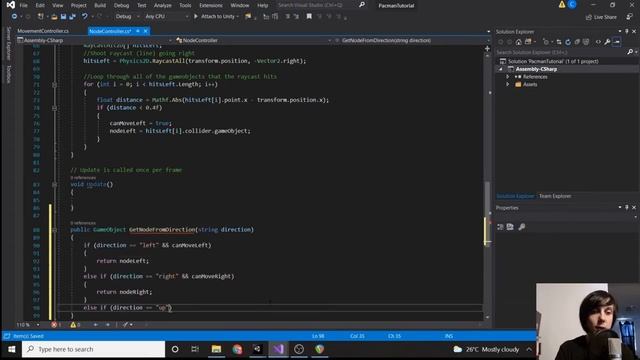Click the weather widget in the taskbar
The height and width of the screenshot is (360, 640).
(x=486, y=349)
